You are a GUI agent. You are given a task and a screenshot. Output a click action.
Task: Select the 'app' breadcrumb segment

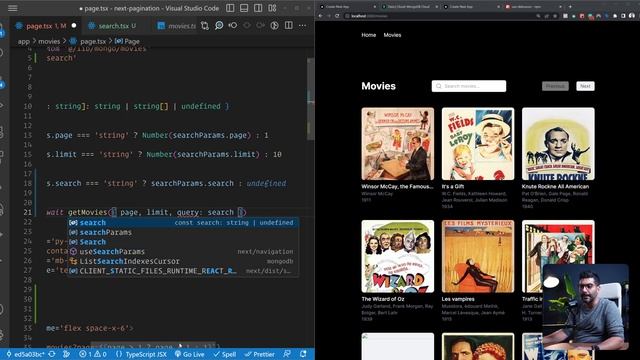point(24,41)
